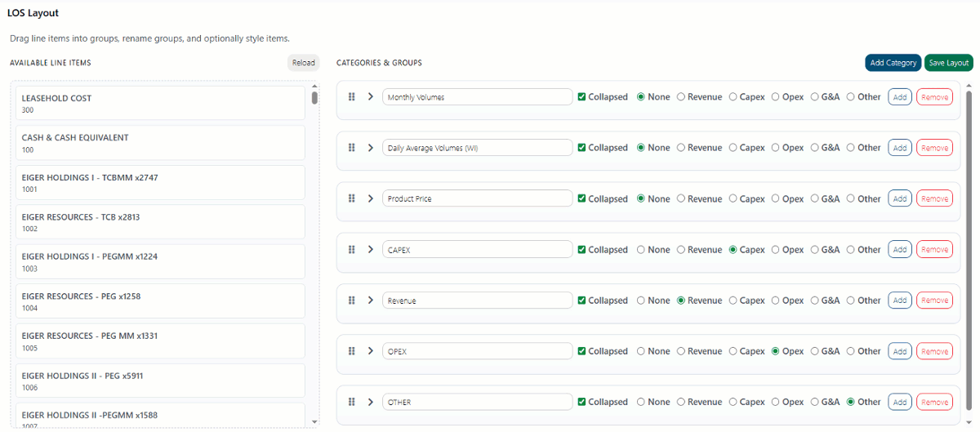
Task: Click the available line items scrollbar thumb
Action: click(x=314, y=98)
